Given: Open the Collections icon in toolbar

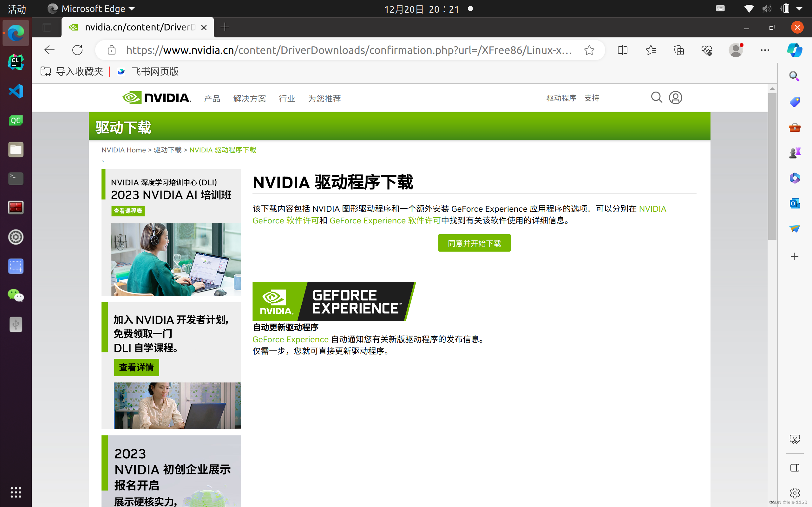Looking at the screenshot, I should (678, 50).
